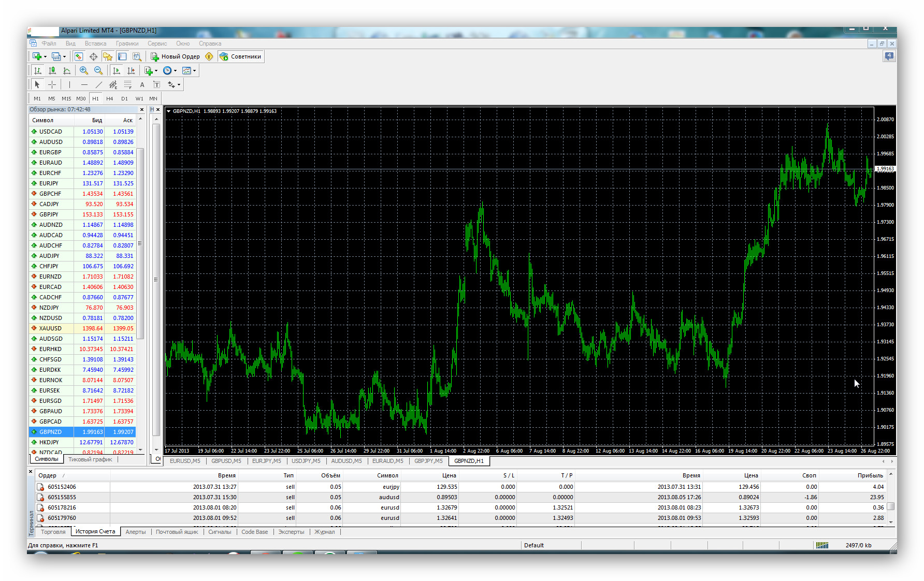The image size is (924, 581).
Task: Toggle the Chart Shift button
Action: click(x=131, y=70)
